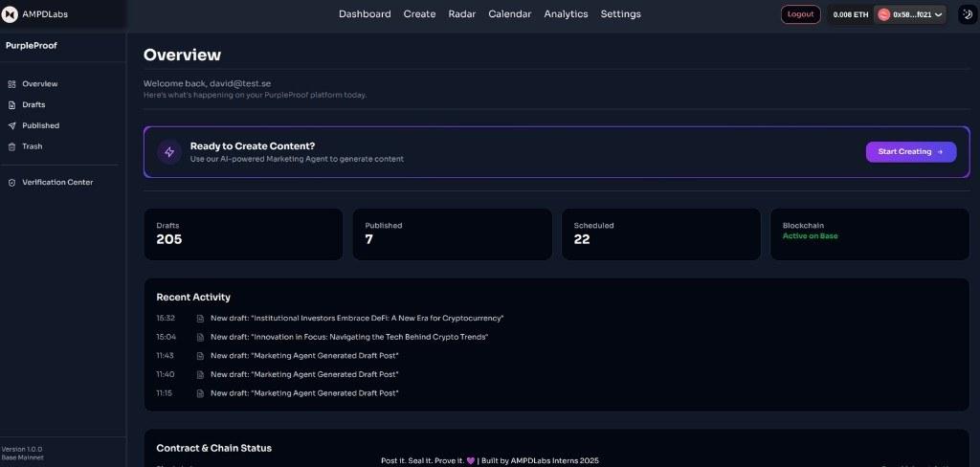This screenshot has height=467, width=980.
Task: Select Overview in the sidebar
Action: [x=40, y=84]
